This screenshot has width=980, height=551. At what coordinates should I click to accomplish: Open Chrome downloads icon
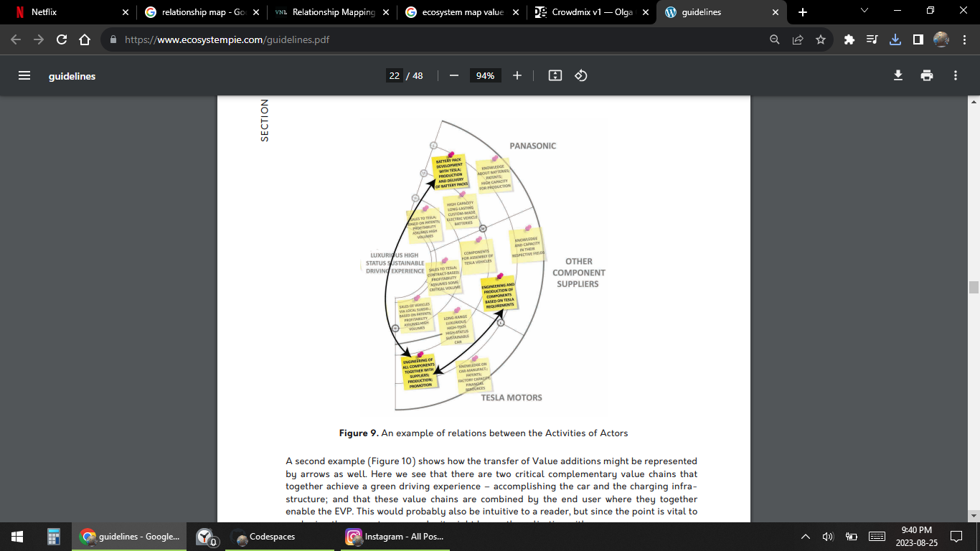pyautogui.click(x=895, y=40)
